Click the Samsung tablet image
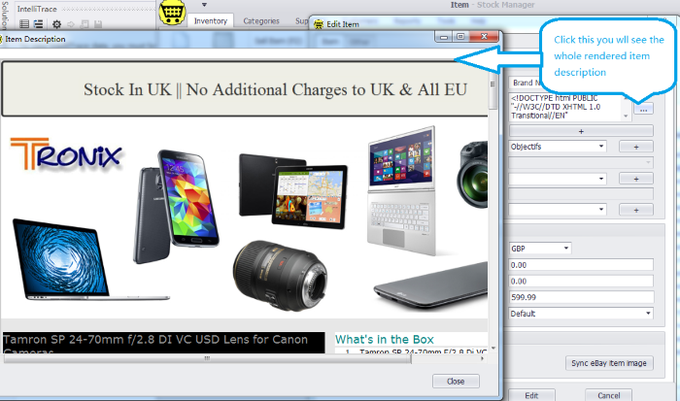Screen dimensions: 680x401 coord(293,191)
